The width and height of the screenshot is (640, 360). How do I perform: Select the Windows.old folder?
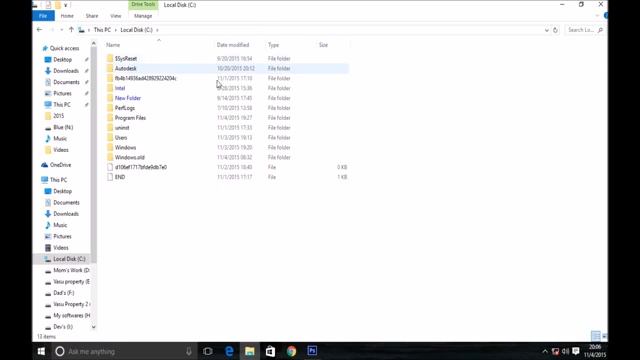click(129, 158)
